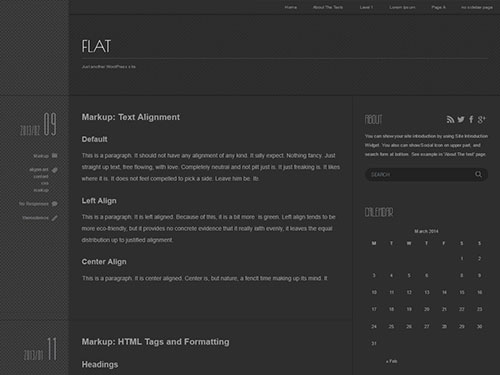The height and width of the screenshot is (375, 500).
Task: Select calendar day 31
Action: click(x=374, y=343)
